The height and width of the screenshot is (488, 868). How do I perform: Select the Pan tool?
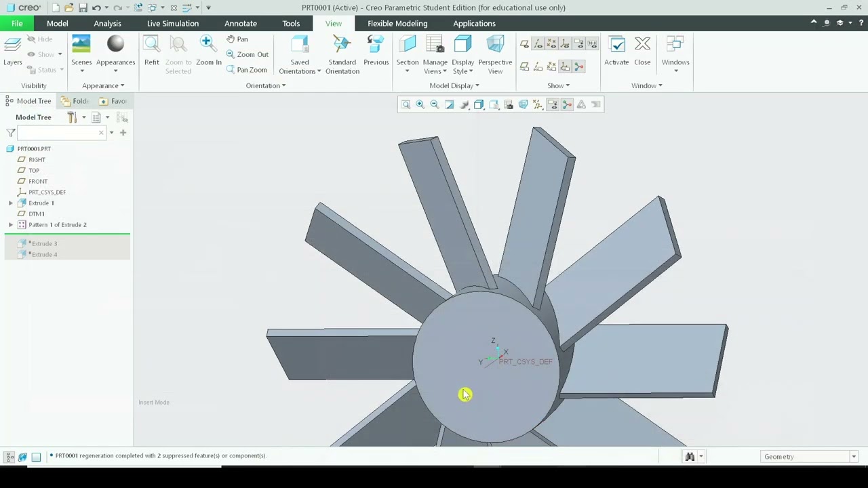pos(237,39)
